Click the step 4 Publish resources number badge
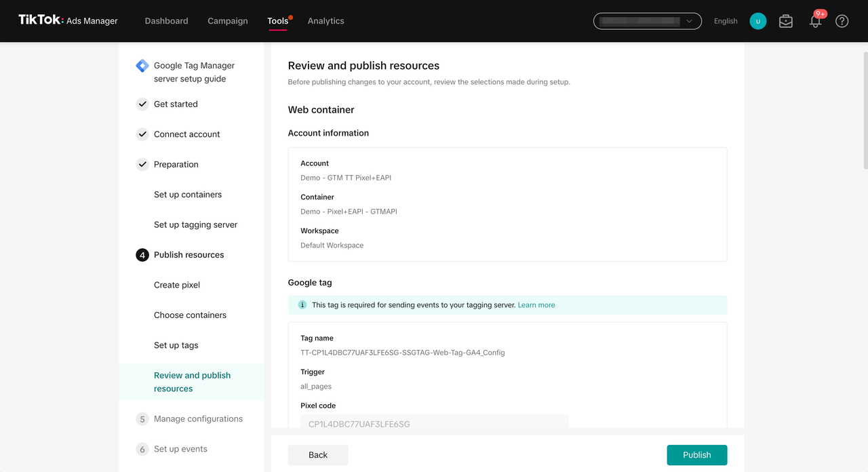This screenshot has height=472, width=868. [142, 254]
